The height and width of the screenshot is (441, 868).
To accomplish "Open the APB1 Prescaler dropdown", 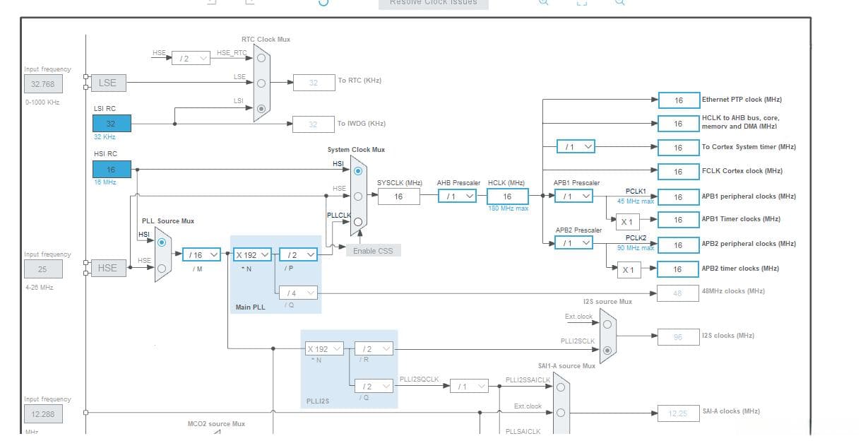I will [x=573, y=196].
